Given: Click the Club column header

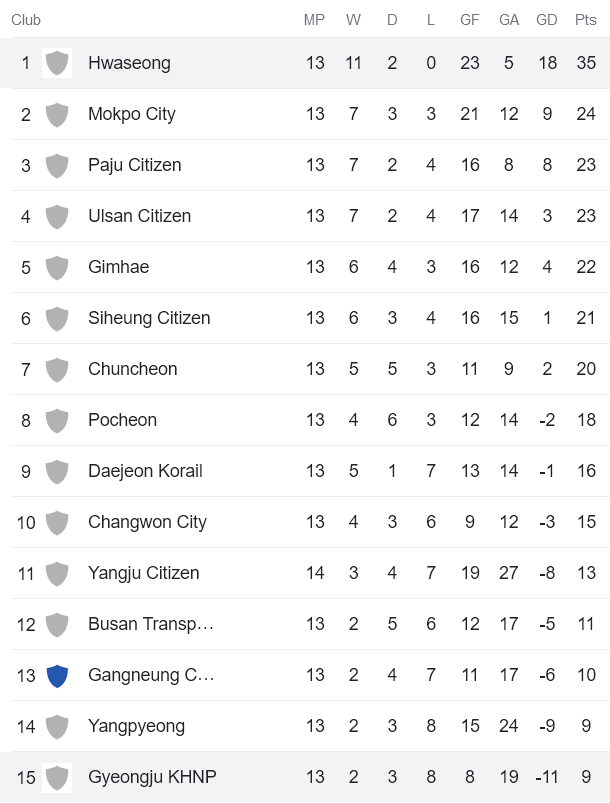Looking at the screenshot, I should 26,19.
